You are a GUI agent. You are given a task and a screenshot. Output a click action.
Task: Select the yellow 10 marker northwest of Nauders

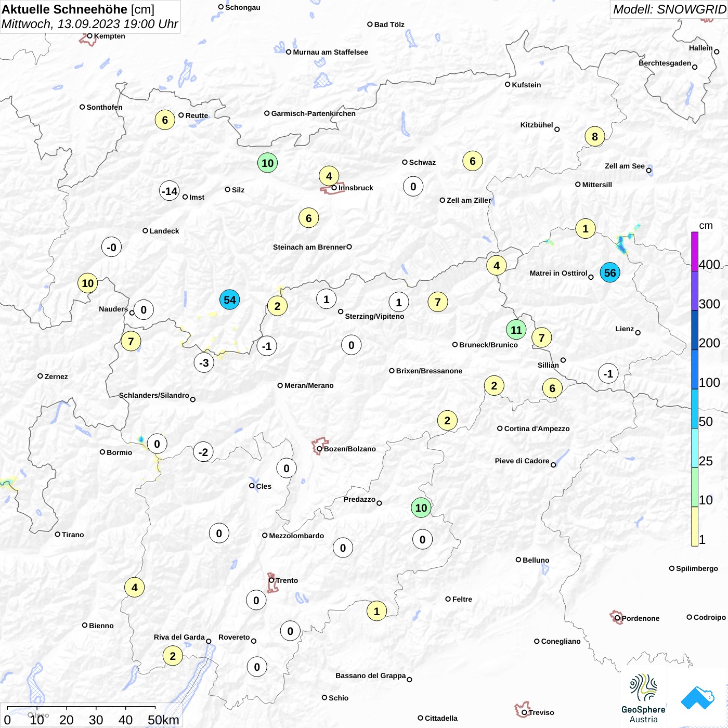(x=88, y=283)
